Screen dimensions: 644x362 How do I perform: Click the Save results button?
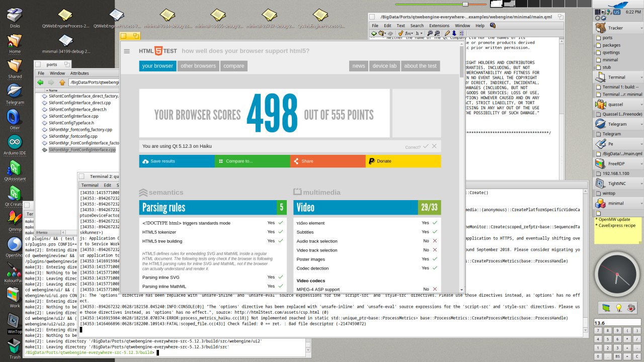click(177, 161)
